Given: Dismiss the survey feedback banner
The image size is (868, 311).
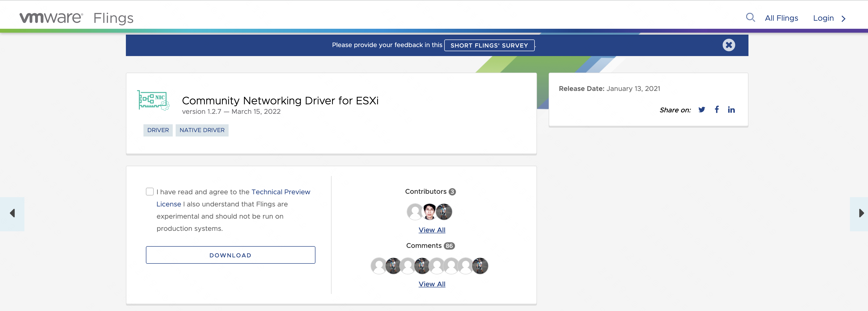Looking at the screenshot, I should (728, 45).
